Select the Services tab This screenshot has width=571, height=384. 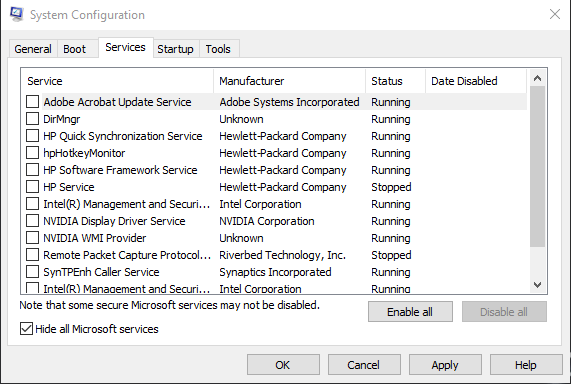(125, 47)
